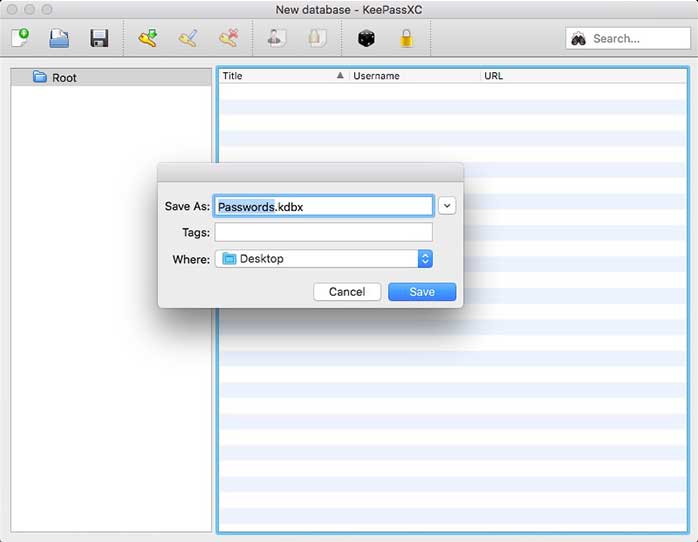
Task: Expand the save dialog with chevron button
Action: [447, 206]
